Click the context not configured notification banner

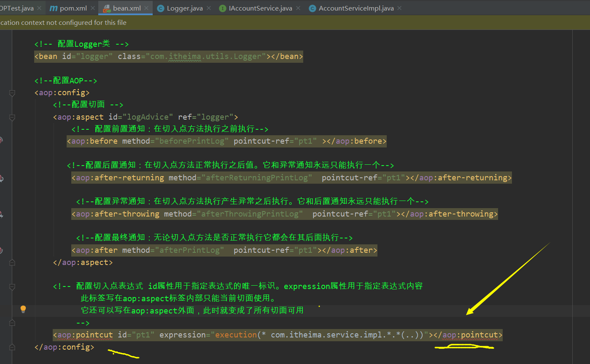295,23
